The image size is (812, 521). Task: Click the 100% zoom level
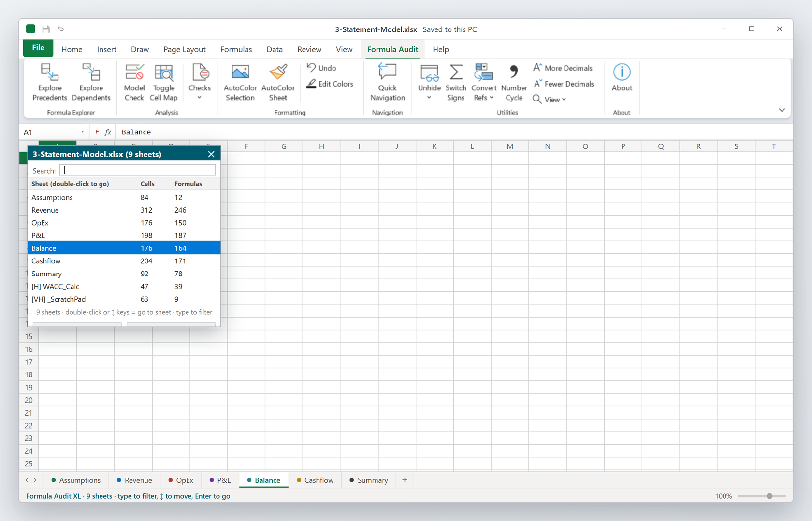click(723, 496)
